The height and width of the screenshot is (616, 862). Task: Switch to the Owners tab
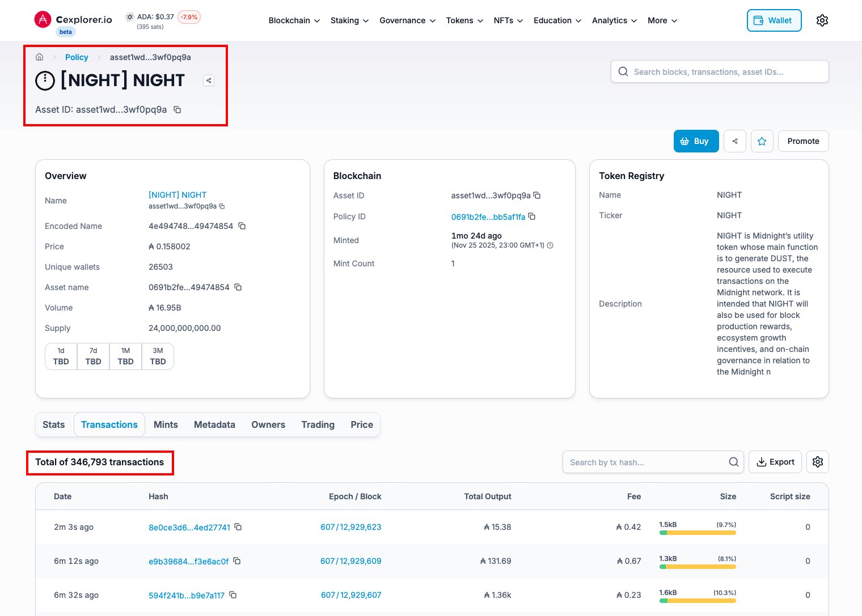tap(268, 424)
